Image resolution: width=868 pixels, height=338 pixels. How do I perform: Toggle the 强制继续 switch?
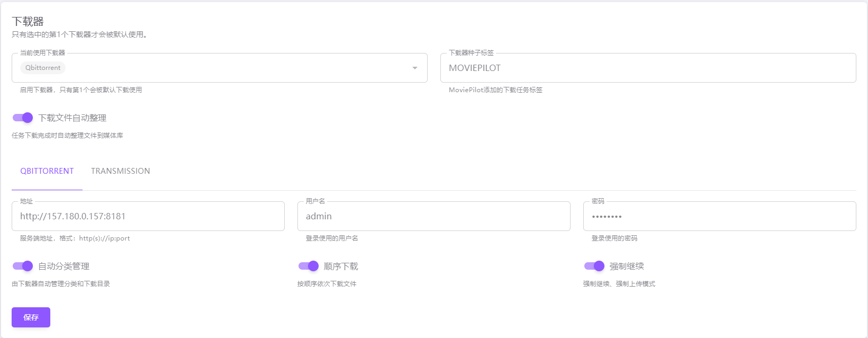pyautogui.click(x=594, y=266)
